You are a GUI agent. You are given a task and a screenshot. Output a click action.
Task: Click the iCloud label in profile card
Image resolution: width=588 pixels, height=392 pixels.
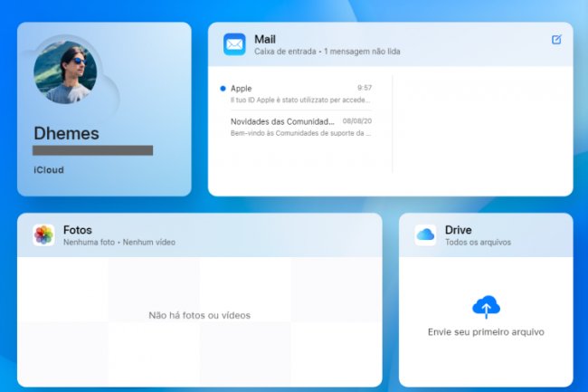tap(49, 169)
